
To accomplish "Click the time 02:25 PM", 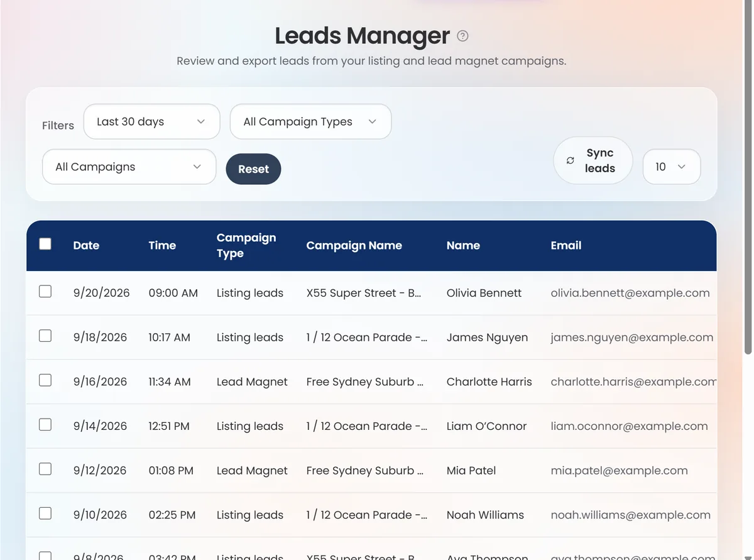I will click(x=172, y=515).
